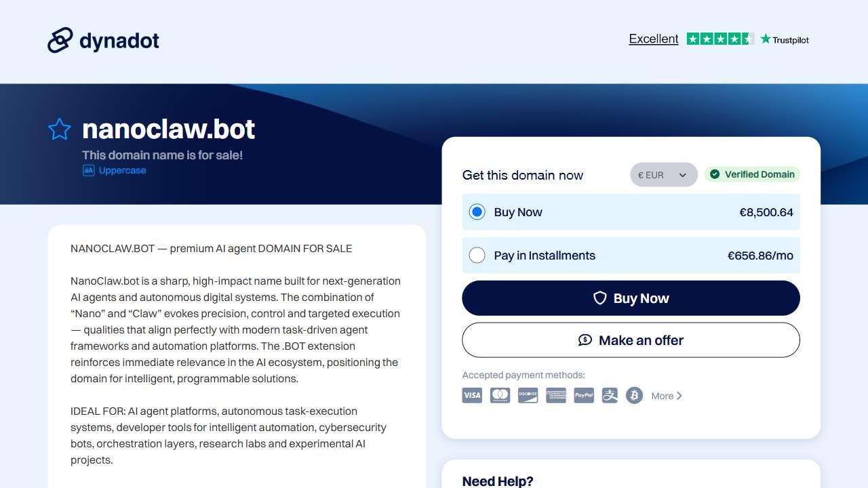Select the Pay in Installments radio option
This screenshot has height=488, width=868.
(477, 256)
